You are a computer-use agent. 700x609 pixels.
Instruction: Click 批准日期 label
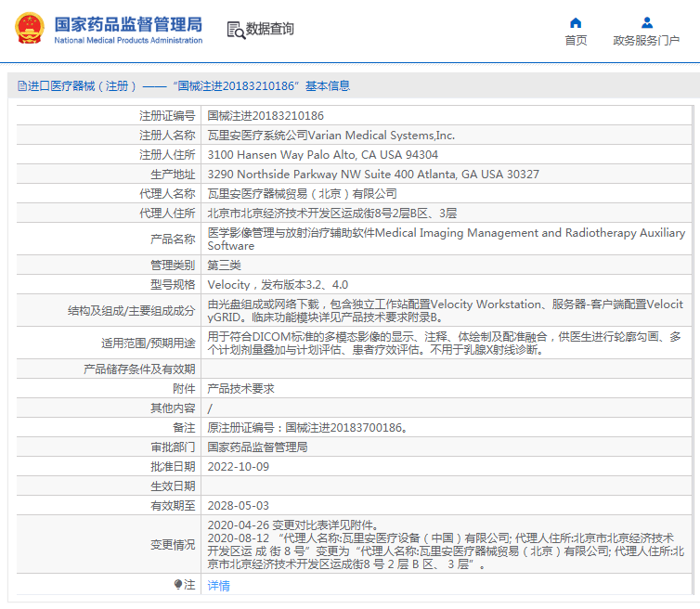(173, 467)
